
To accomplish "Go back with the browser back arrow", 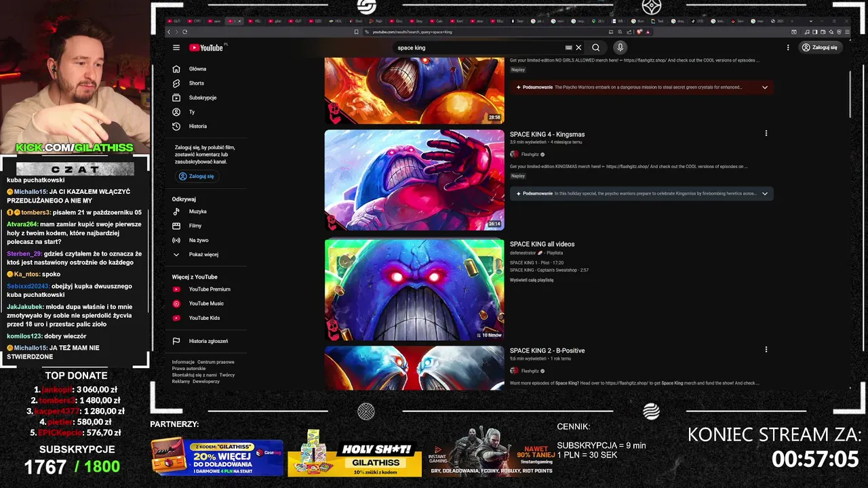I will [169, 32].
